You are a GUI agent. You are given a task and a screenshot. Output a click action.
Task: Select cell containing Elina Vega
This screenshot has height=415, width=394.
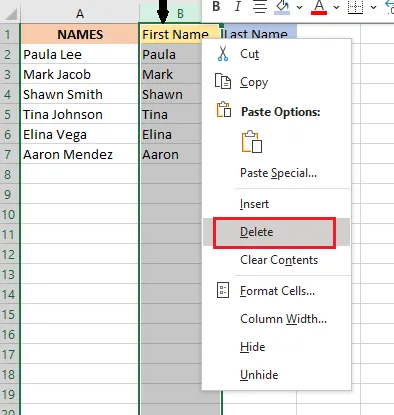(80, 134)
